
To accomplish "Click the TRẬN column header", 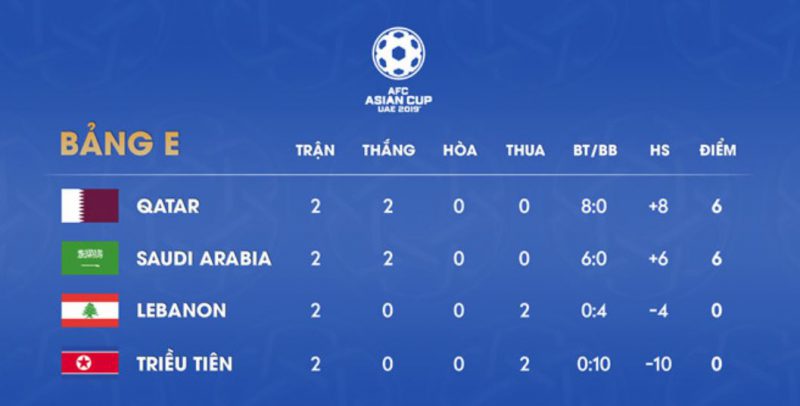I will pyautogui.click(x=315, y=150).
